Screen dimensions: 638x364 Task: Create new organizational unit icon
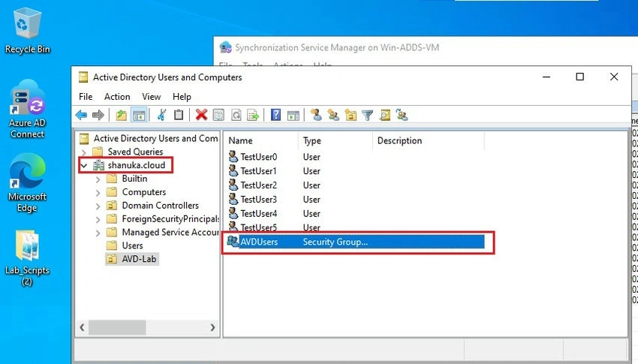click(351, 115)
